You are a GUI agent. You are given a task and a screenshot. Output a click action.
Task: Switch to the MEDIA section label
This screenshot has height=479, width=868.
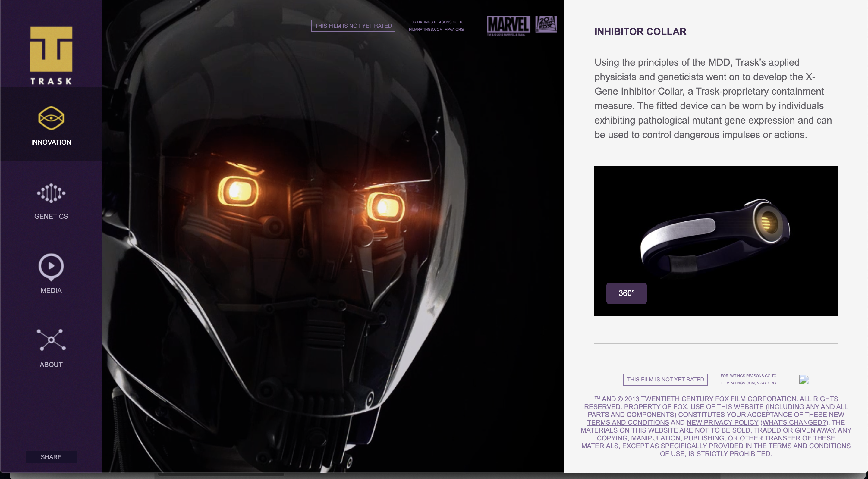(51, 290)
